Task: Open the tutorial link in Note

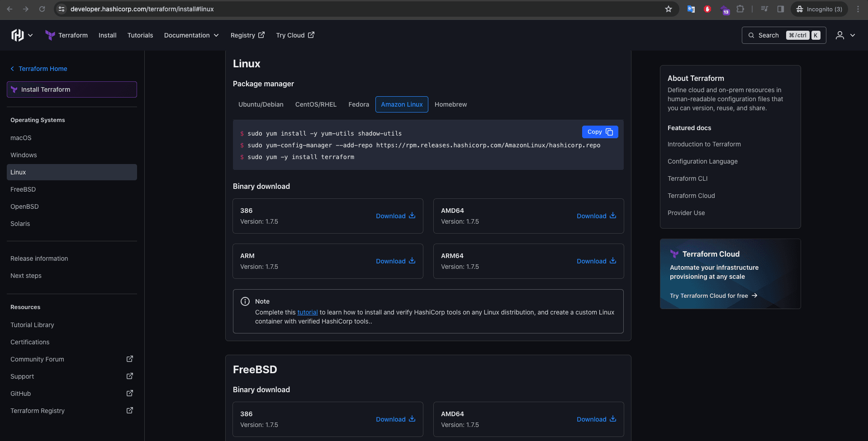Action: pyautogui.click(x=308, y=312)
